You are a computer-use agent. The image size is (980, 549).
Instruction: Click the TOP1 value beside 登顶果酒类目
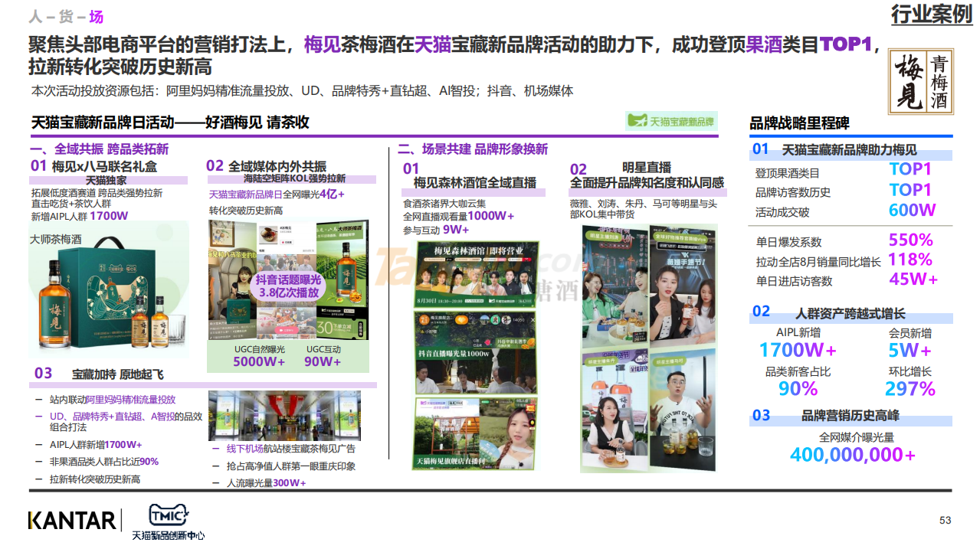[x=910, y=170]
